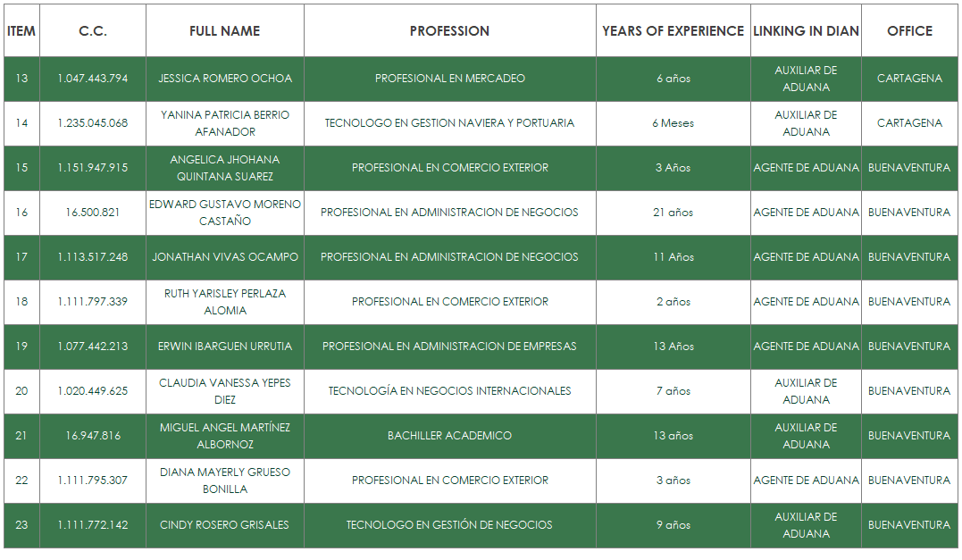Select item number 19 cell
Image resolution: width=962 pixels, height=560 pixels.
pyautogui.click(x=21, y=347)
